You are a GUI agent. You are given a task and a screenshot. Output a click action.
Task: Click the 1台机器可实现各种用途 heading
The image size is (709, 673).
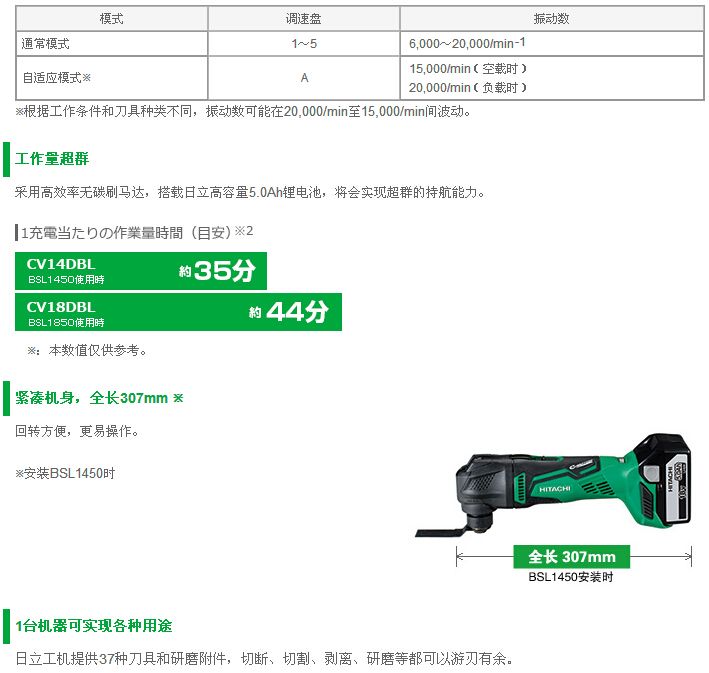pos(94,626)
